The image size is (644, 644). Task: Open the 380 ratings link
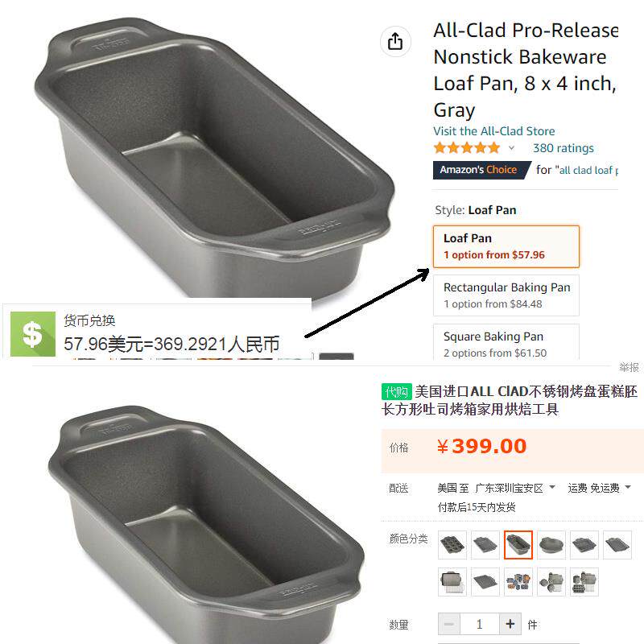563,148
